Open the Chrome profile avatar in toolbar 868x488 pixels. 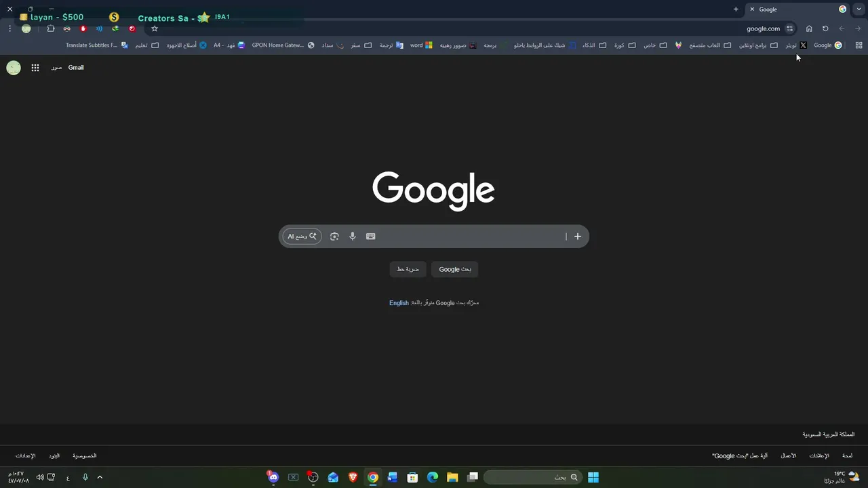(26, 28)
